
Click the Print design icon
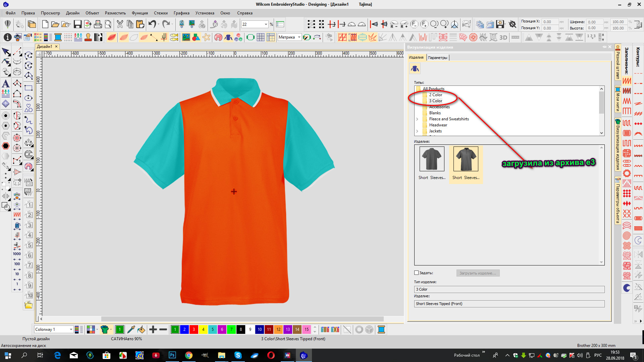(x=98, y=24)
